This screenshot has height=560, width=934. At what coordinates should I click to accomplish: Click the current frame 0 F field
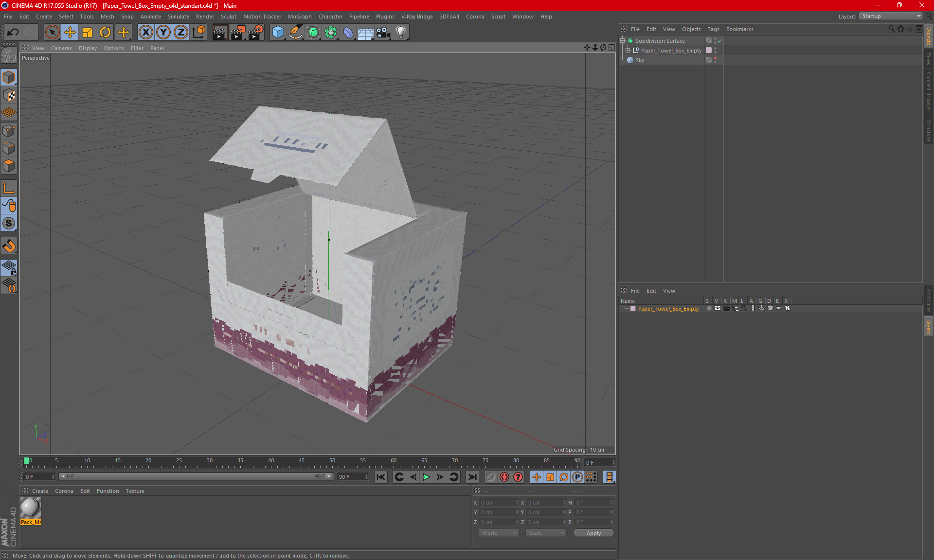pyautogui.click(x=599, y=462)
